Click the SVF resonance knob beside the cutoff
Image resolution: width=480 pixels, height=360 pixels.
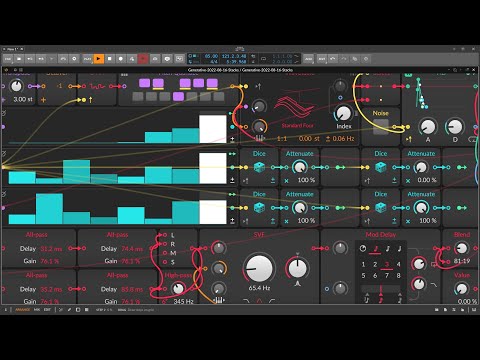click(x=298, y=268)
